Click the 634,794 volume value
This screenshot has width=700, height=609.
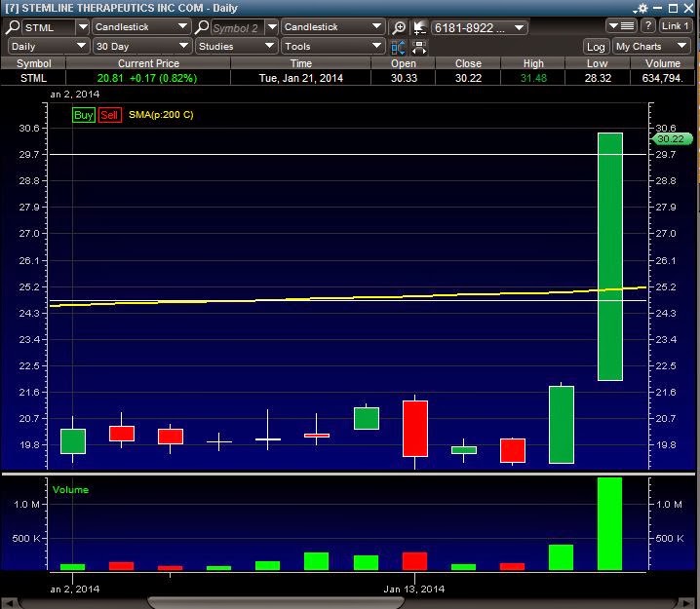click(x=662, y=78)
